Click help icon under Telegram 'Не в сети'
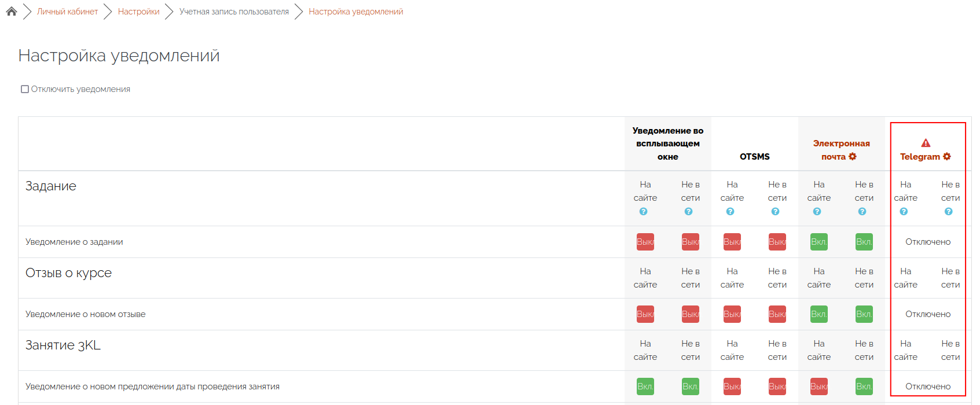Screen dimensions: 980x405 point(948,212)
